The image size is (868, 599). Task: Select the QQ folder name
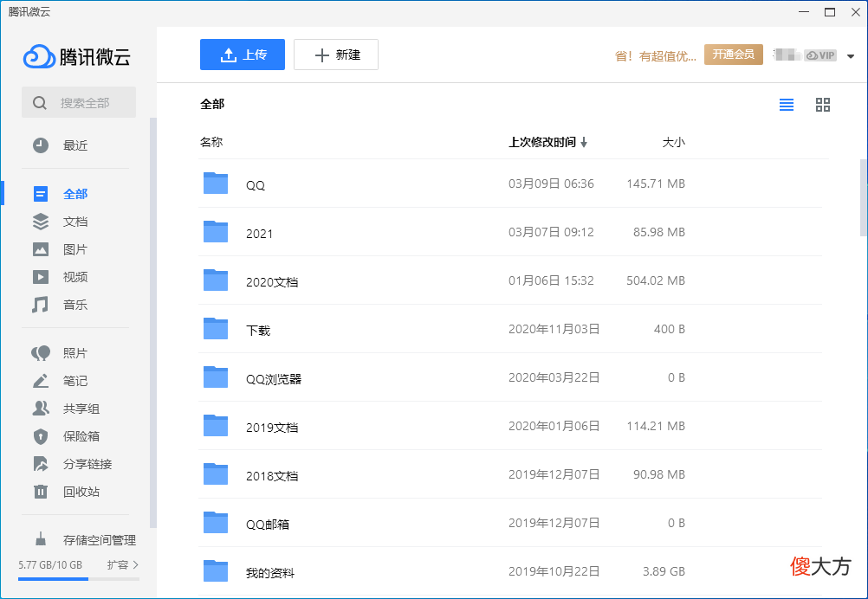(256, 185)
